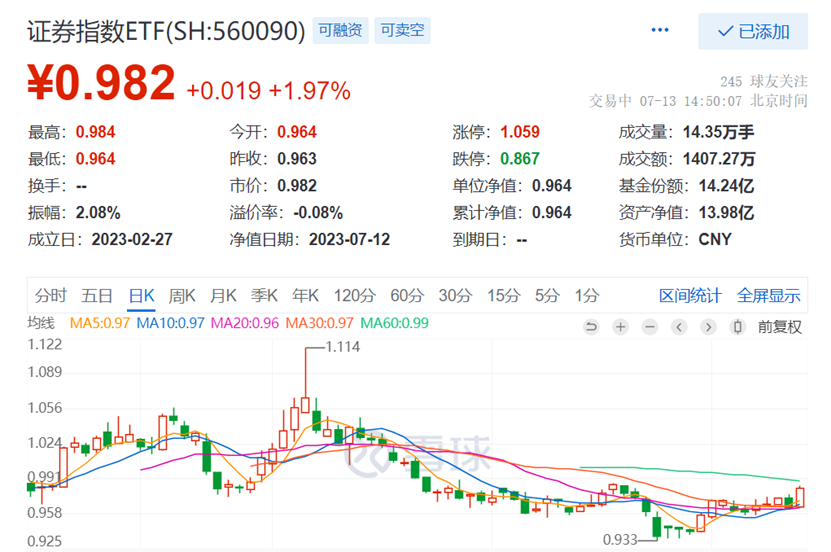Click the 跌停 value 0.867
The width and height of the screenshot is (831, 552).
(x=520, y=159)
